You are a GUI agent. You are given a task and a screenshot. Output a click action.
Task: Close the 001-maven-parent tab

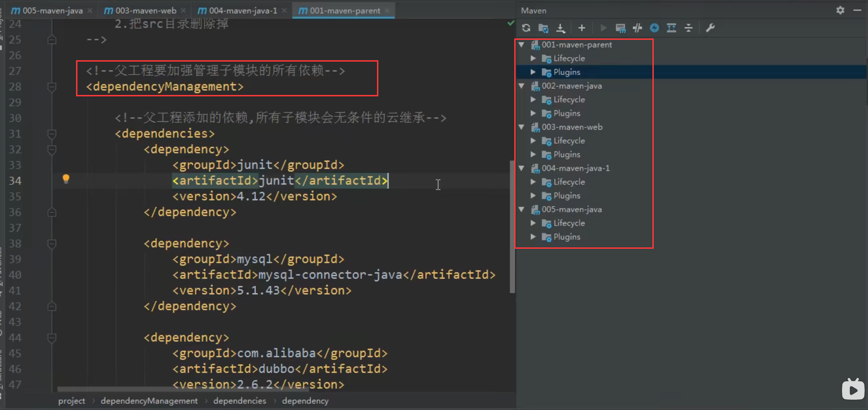[387, 10]
